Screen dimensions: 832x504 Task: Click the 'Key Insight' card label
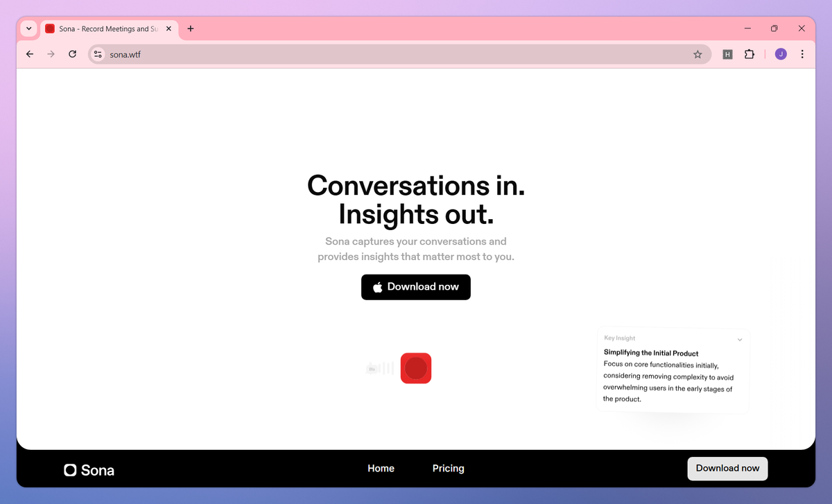pos(620,338)
